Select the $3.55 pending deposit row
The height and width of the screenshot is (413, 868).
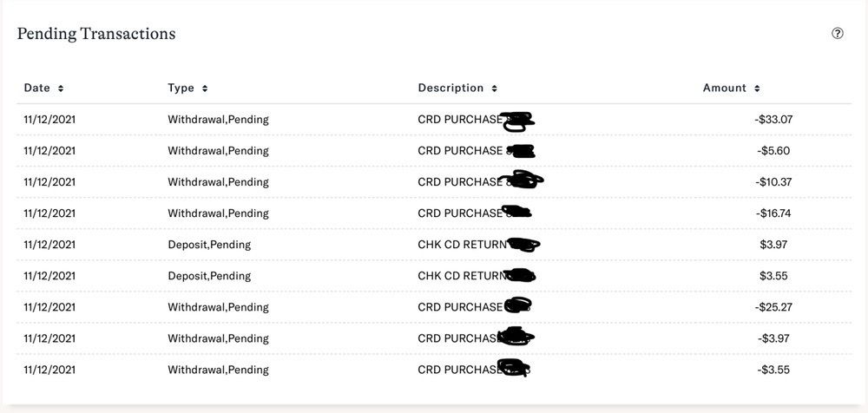click(x=434, y=276)
